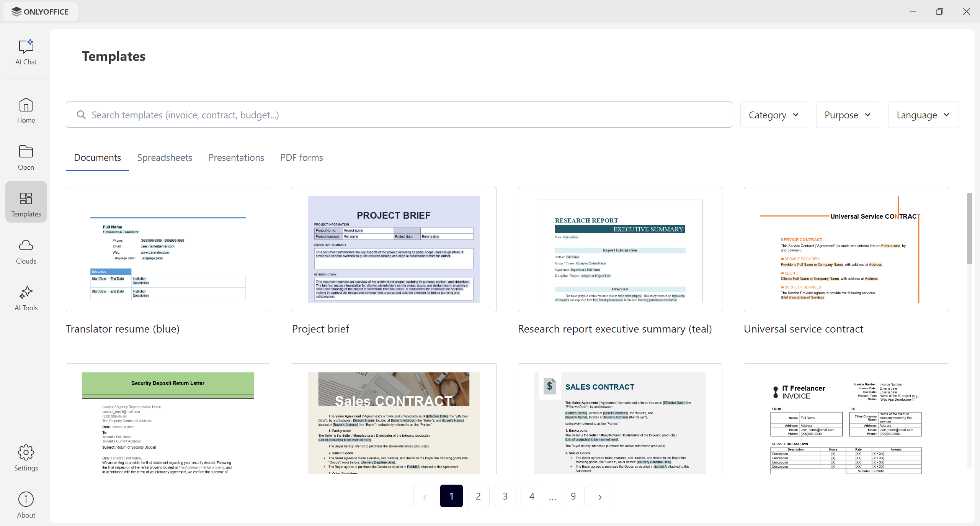Open the Project brief template thumbnail
The height and width of the screenshot is (526, 980).
click(394, 249)
